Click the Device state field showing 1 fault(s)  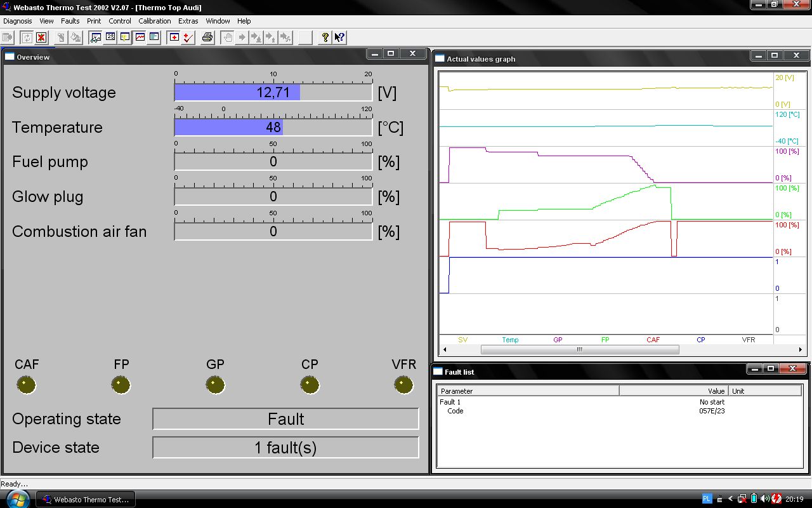(285, 448)
